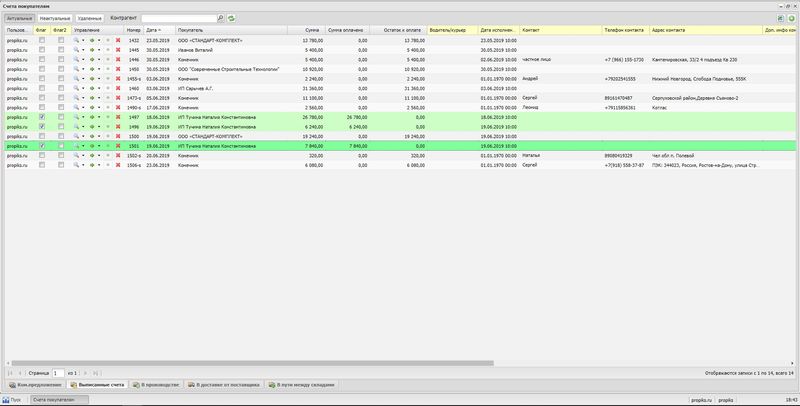The width and height of the screenshot is (800, 406).
Task: Expand green arrow dropdown for invoice 1432
Action: [x=98, y=40]
